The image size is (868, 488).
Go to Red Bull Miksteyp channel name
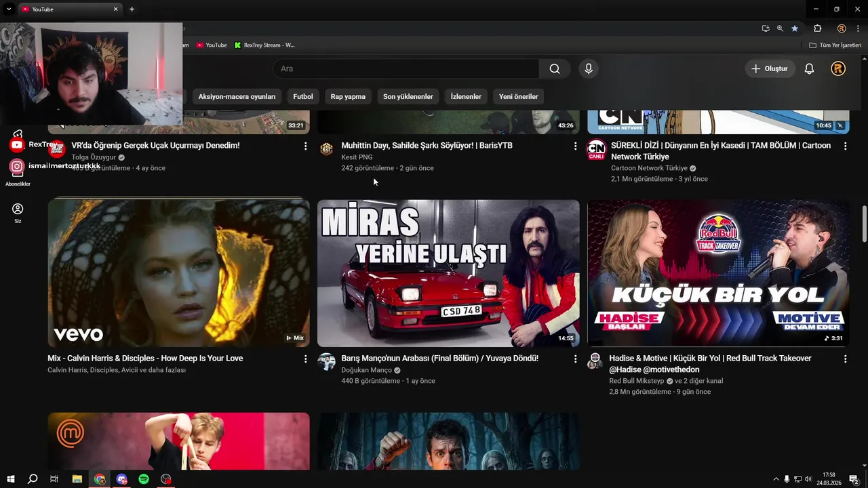pos(636,381)
